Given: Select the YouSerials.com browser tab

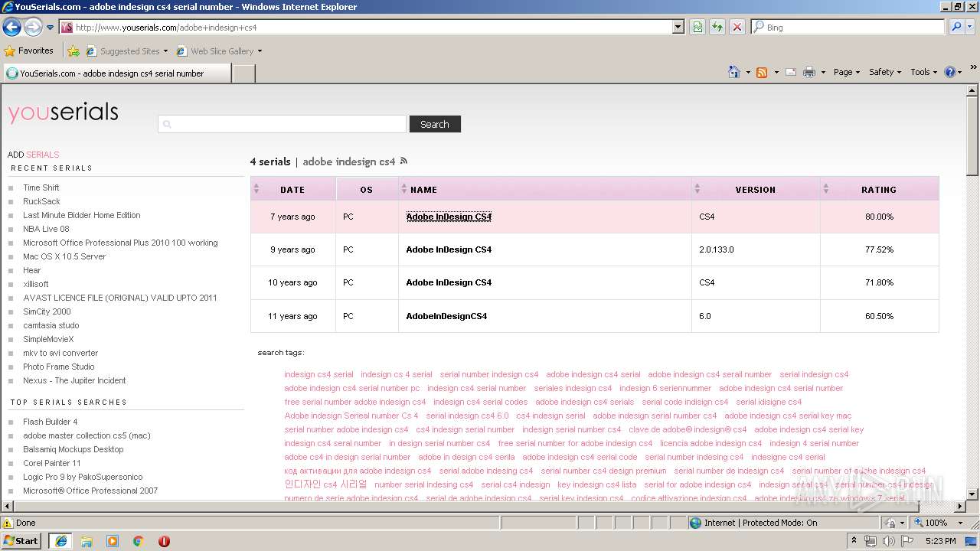Looking at the screenshot, I should tap(116, 73).
